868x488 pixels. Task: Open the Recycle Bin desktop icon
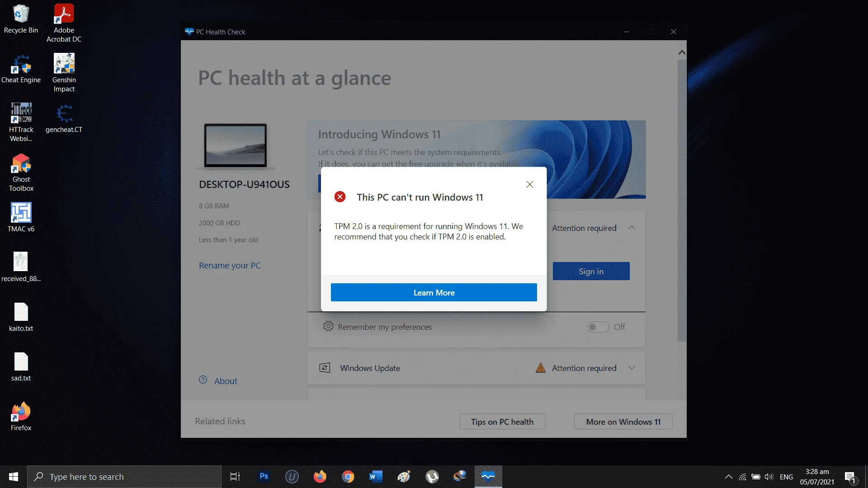[x=21, y=19]
